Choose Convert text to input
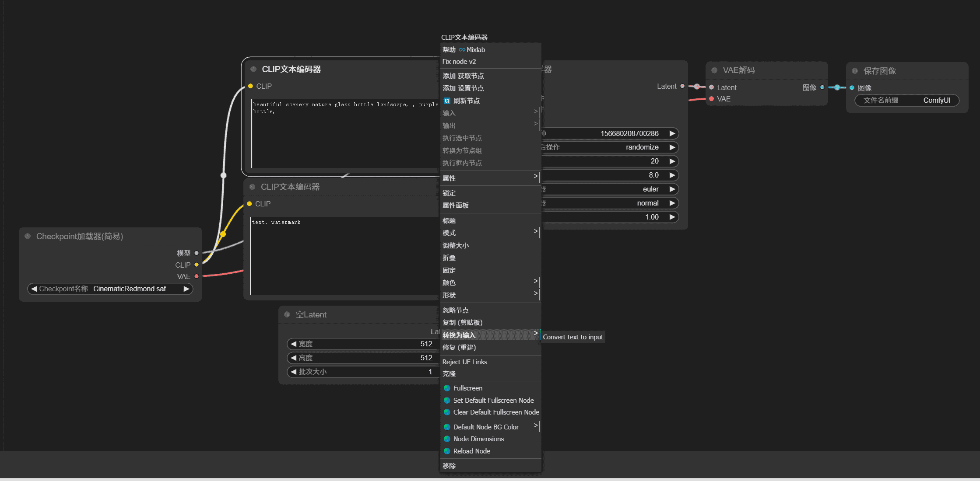 [x=573, y=337]
